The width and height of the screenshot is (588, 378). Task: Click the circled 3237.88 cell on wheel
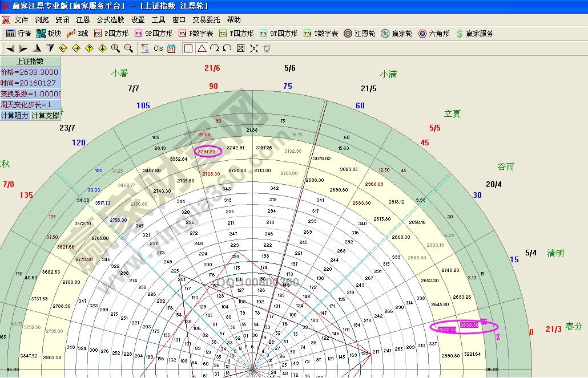click(207, 152)
